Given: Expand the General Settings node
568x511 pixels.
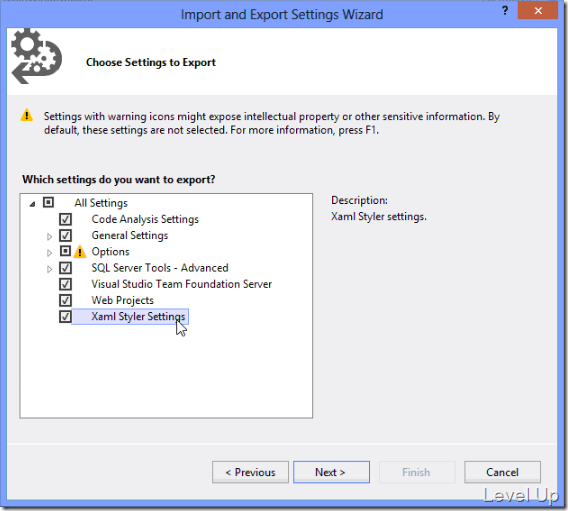Looking at the screenshot, I should point(49,236).
